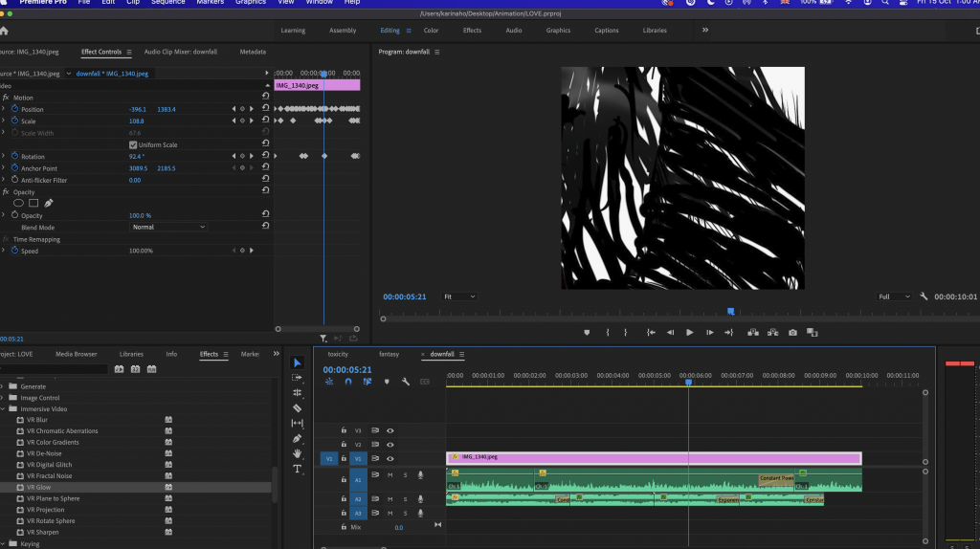The width and height of the screenshot is (980, 549).
Task: Create ellipse mask under Opacity
Action: click(18, 203)
